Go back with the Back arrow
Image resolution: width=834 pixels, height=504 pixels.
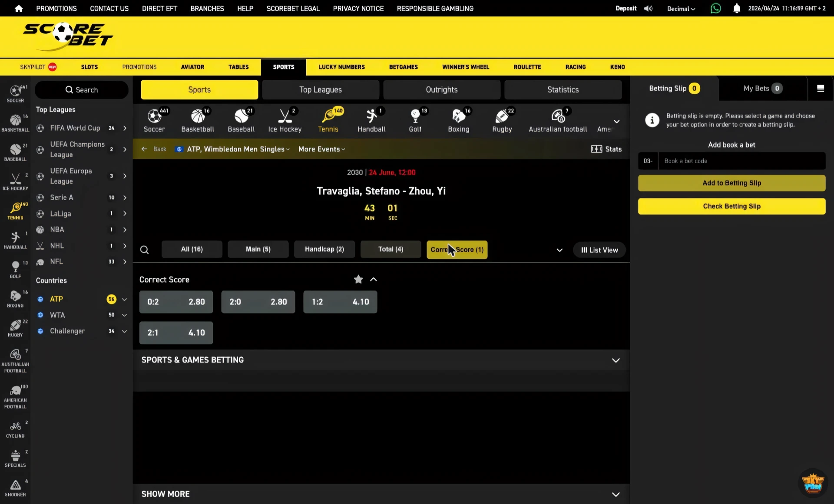click(x=154, y=149)
